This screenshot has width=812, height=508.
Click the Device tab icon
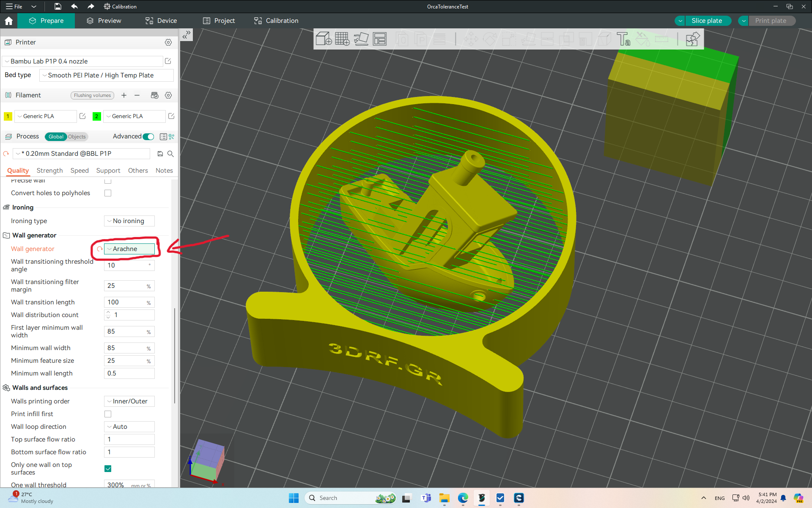pos(150,20)
